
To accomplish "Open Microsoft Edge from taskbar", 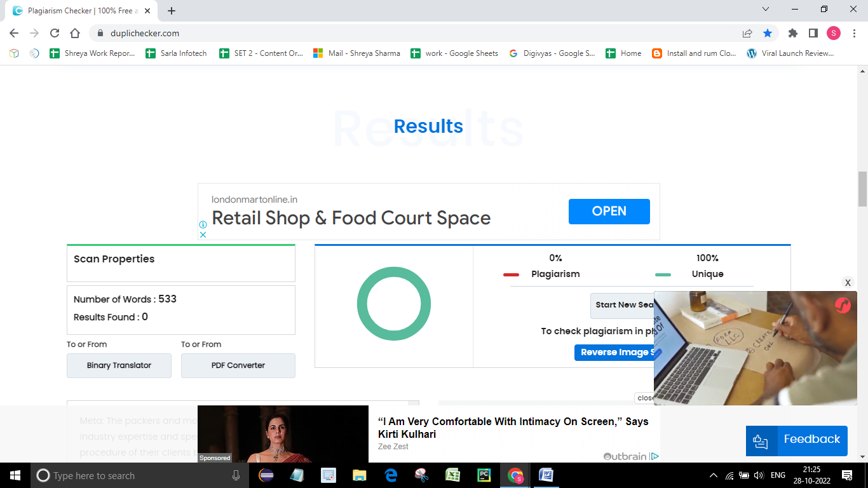I will pyautogui.click(x=391, y=475).
